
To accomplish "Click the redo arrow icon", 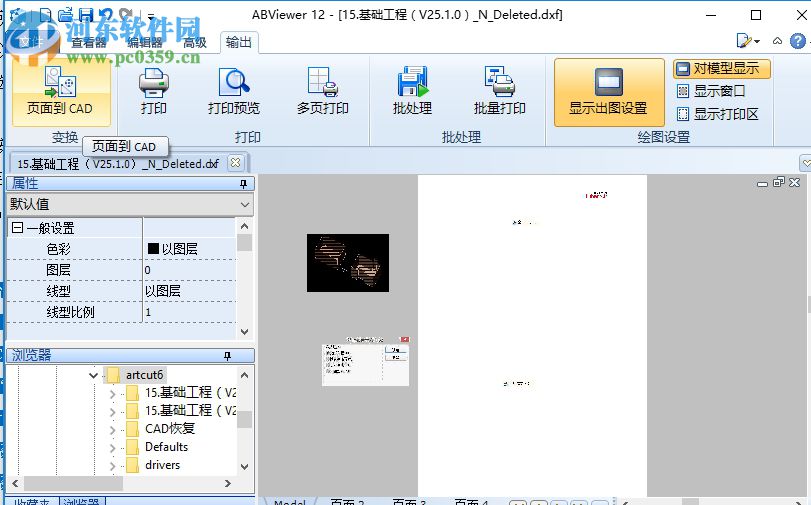I will (x=125, y=14).
